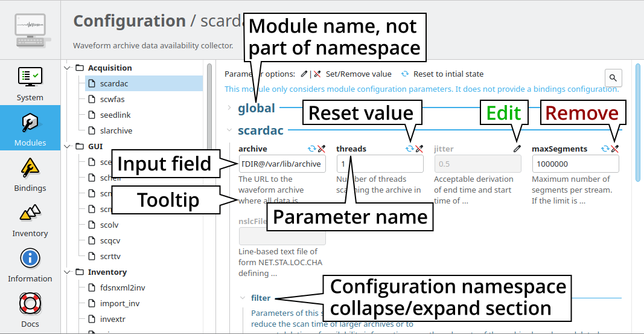Open the Inventory sidebar panel
The image size is (644, 334).
click(x=30, y=219)
